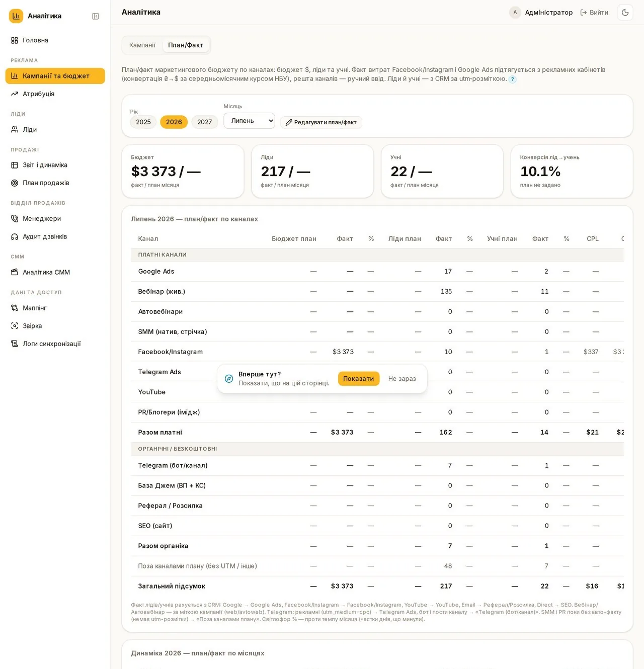The width and height of the screenshot is (644, 669).
Task: Click the Атрибуція trend icon
Action: click(x=15, y=94)
